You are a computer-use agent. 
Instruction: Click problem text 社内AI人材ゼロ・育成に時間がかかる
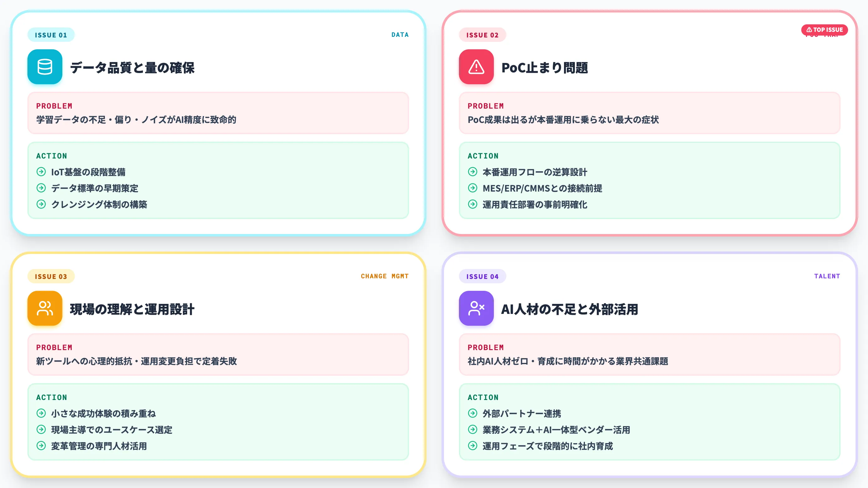click(x=568, y=361)
